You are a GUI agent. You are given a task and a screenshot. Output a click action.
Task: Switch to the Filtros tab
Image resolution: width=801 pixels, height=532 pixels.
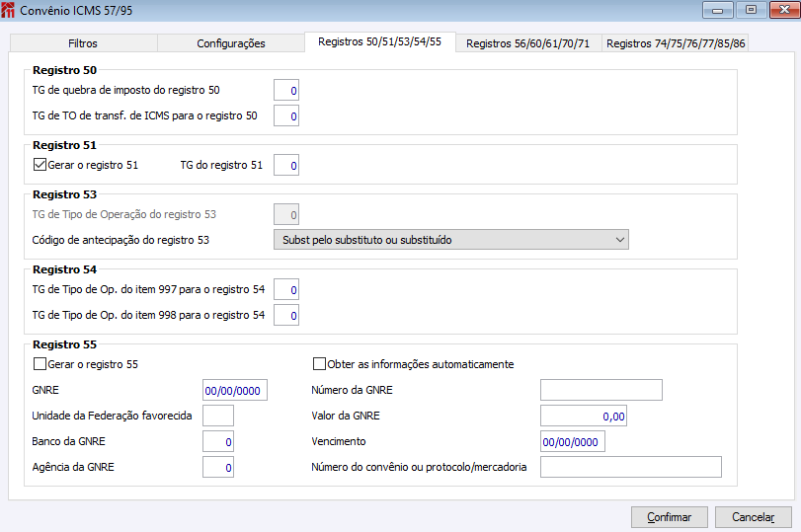[83, 43]
